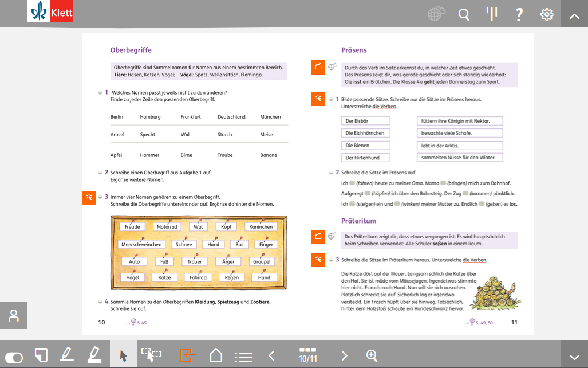
Task: Open page overview at 10/11 indicator
Action: click(308, 355)
